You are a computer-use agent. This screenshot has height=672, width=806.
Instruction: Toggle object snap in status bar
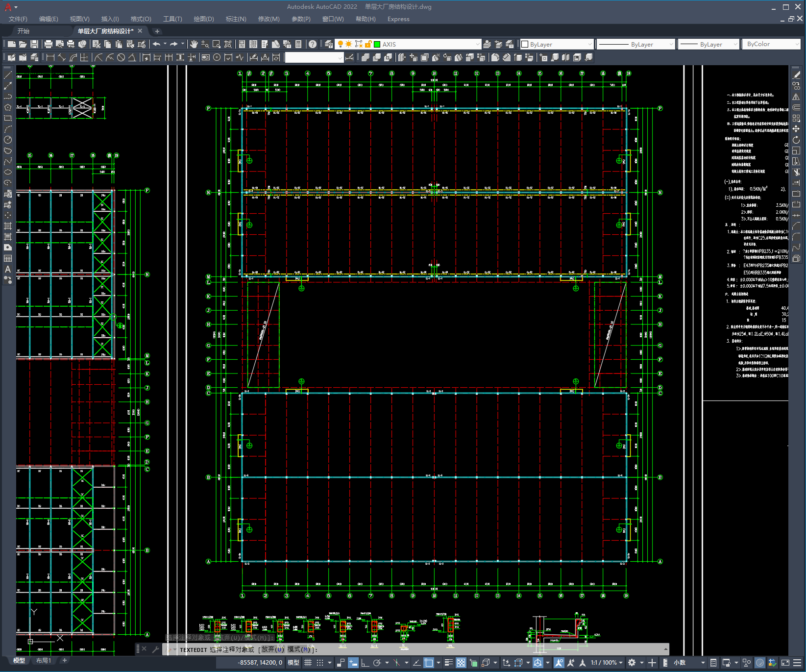pos(429,663)
